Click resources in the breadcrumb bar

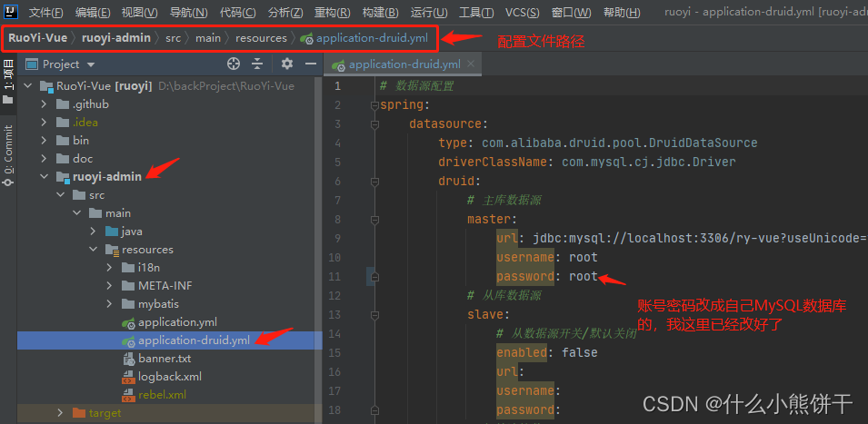261,38
